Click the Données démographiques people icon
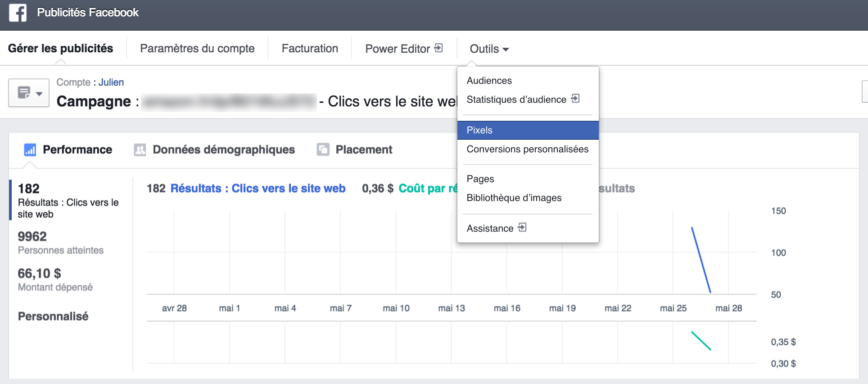The width and height of the screenshot is (868, 384). coord(140,150)
